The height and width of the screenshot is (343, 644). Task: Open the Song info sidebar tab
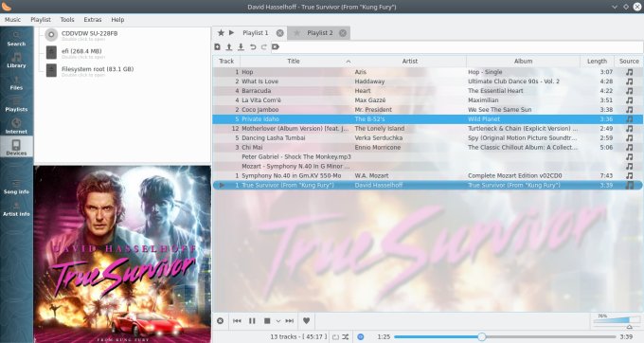tap(16, 186)
